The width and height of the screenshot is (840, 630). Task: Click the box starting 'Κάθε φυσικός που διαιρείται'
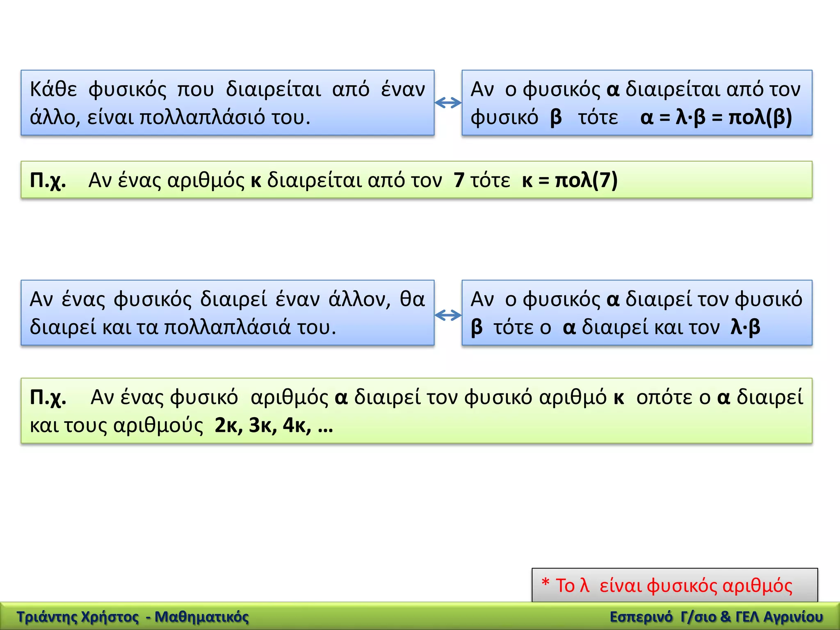coord(227,103)
